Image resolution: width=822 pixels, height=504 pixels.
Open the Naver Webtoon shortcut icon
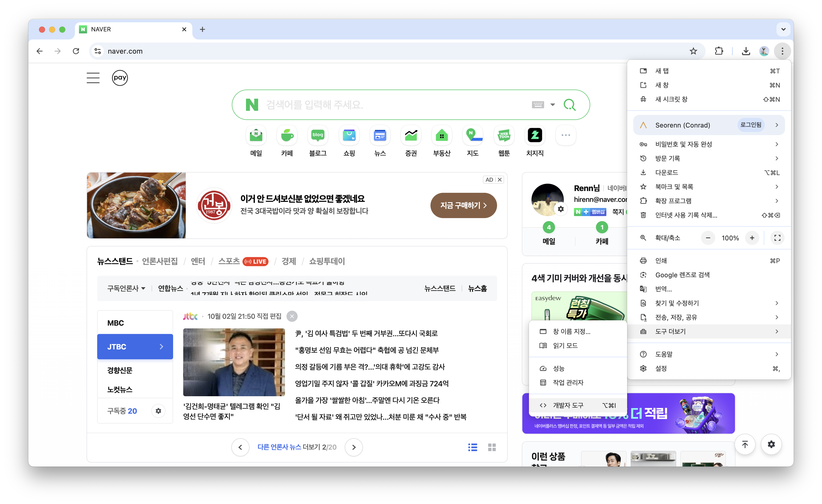pyautogui.click(x=504, y=135)
